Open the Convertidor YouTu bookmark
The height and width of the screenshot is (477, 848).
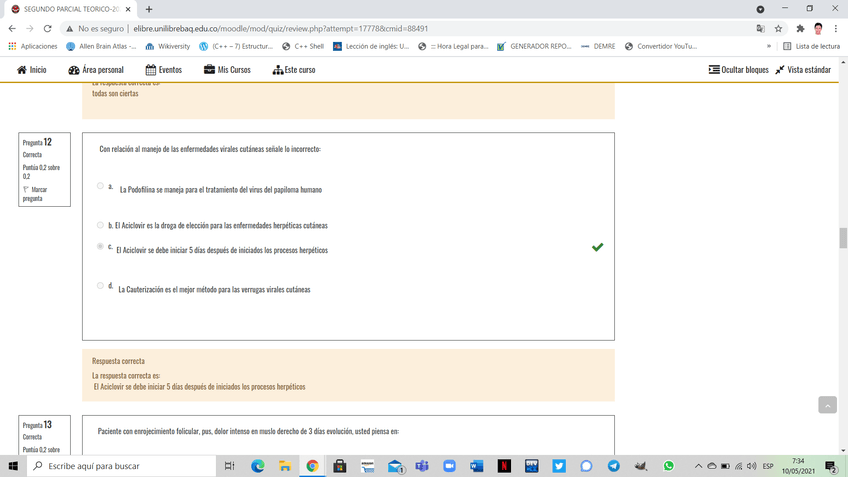click(661, 47)
